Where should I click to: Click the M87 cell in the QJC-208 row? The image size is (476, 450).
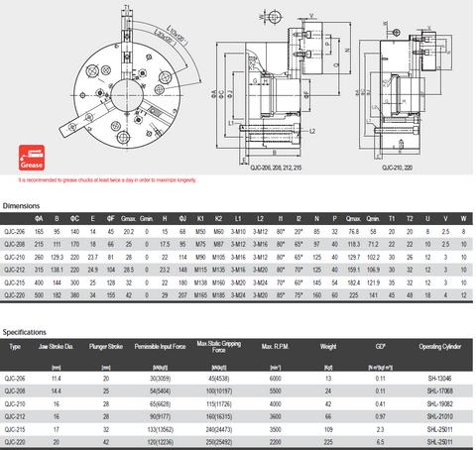click(218, 244)
